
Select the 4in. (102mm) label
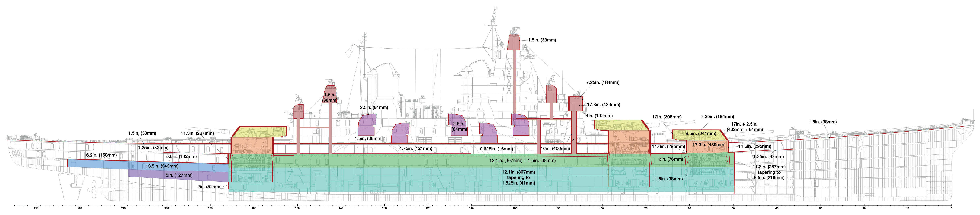coord(599,116)
